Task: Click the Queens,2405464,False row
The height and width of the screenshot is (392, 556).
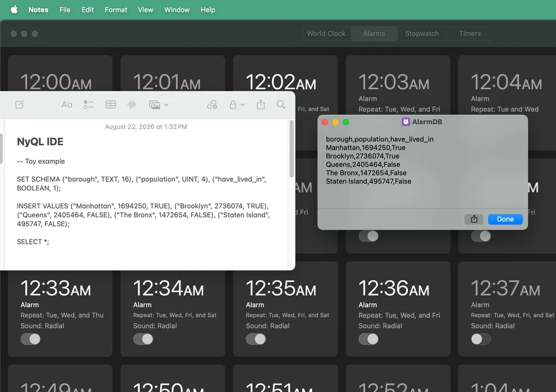Action: (362, 164)
